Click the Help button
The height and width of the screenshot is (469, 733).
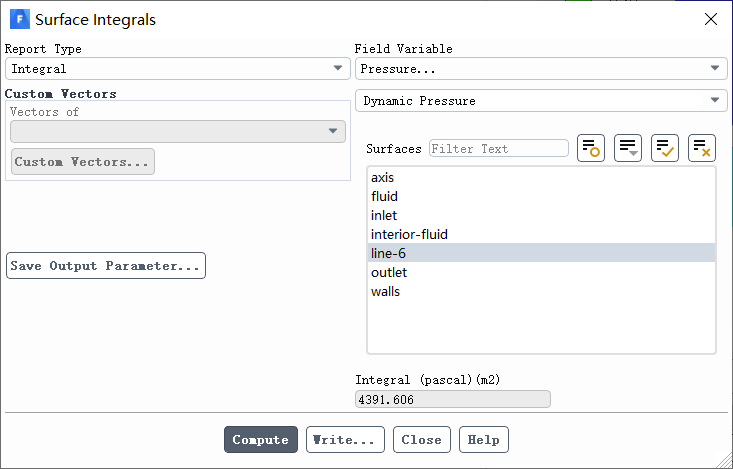tap(484, 440)
